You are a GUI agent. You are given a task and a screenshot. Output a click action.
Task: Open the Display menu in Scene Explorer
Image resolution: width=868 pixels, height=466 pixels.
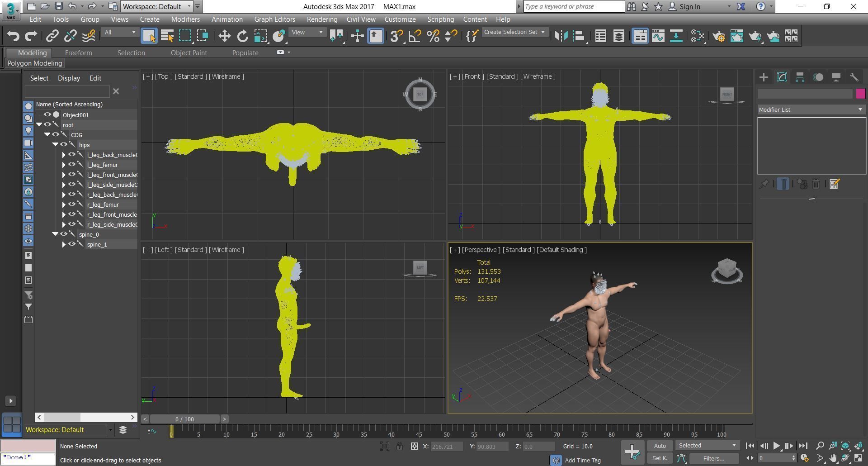69,78
